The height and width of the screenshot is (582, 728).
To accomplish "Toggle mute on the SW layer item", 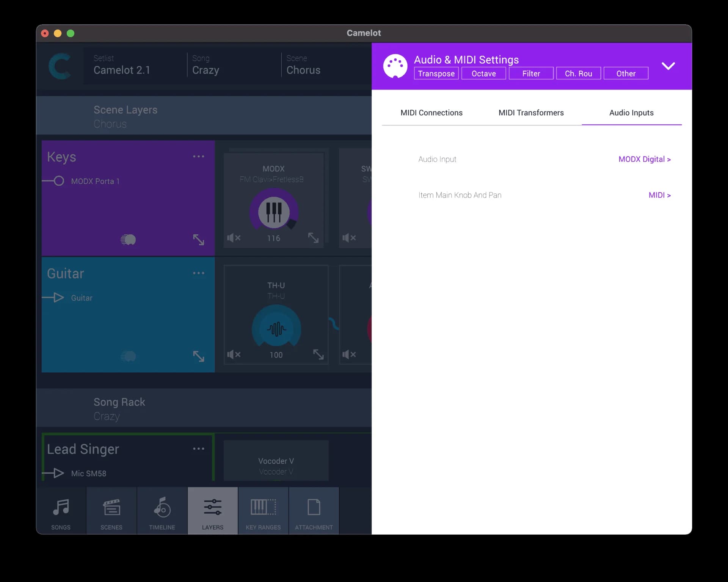I will pos(349,238).
